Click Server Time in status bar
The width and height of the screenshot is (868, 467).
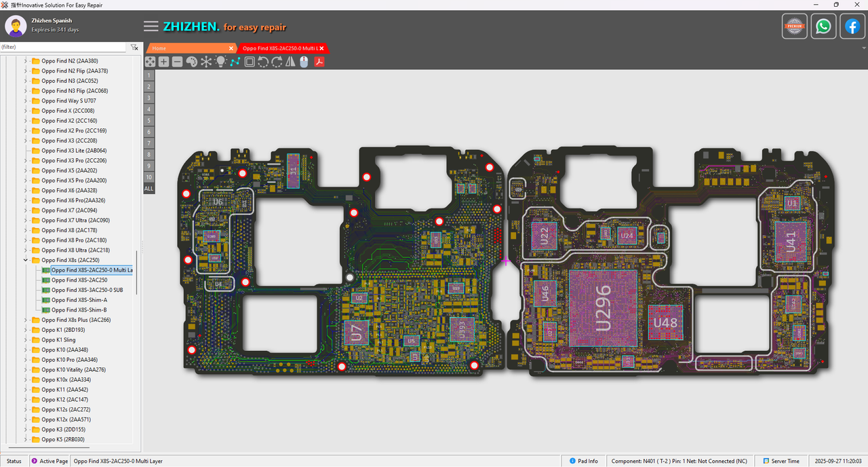(x=781, y=461)
